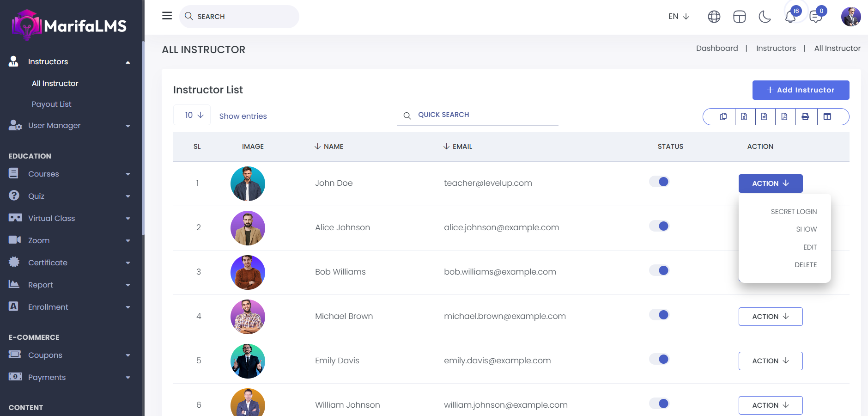Expand Michael Brown's ACTION dropdown

point(770,317)
